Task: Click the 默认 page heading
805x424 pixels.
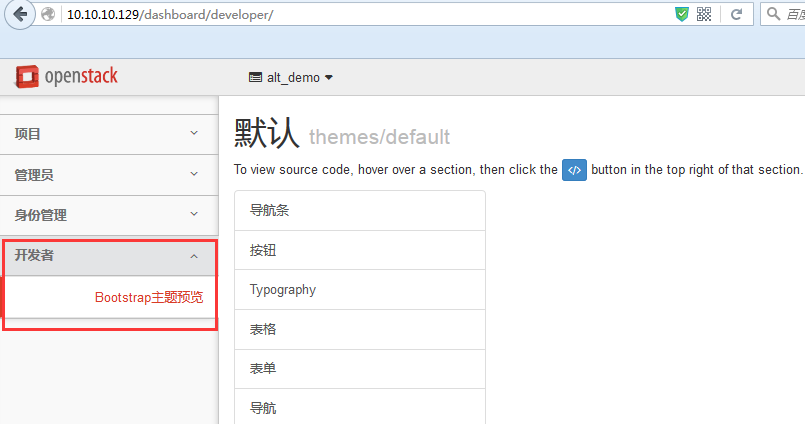Action: pyautogui.click(x=266, y=133)
